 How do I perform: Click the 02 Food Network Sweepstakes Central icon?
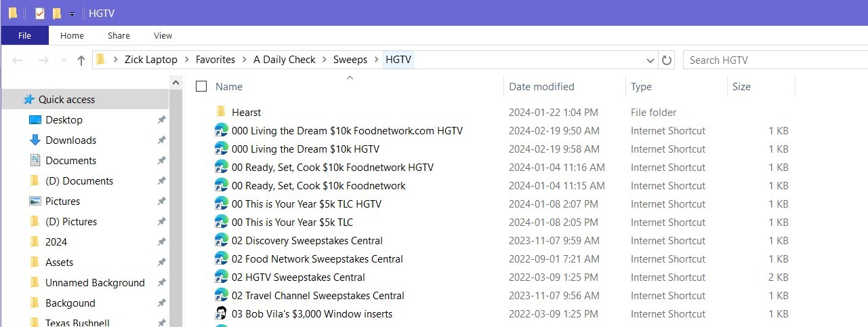(x=221, y=258)
